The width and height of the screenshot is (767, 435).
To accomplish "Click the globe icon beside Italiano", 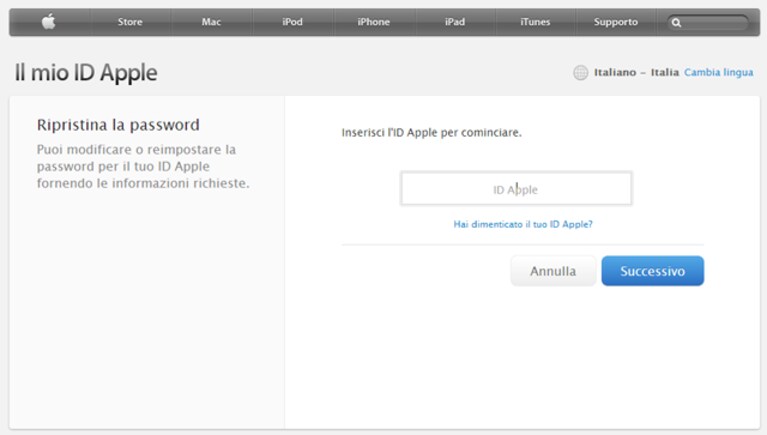I will point(580,72).
